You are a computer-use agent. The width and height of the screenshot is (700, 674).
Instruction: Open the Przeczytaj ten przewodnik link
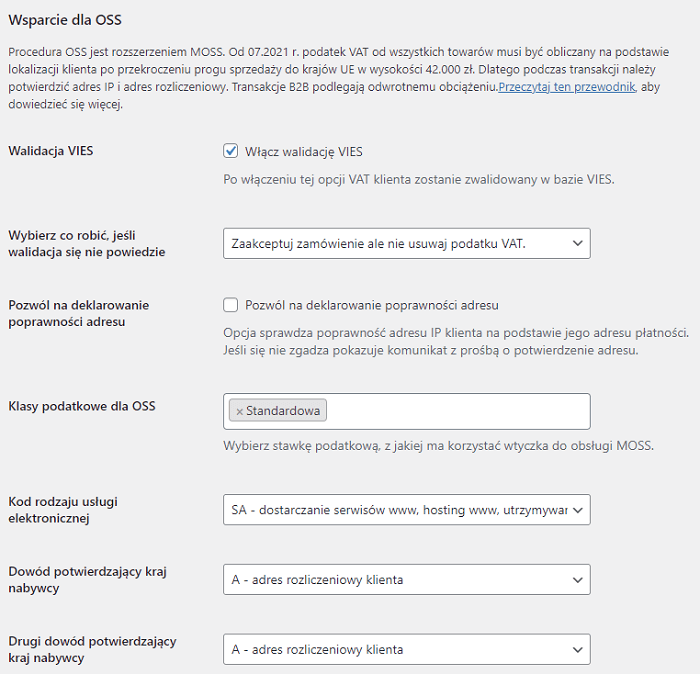click(x=567, y=87)
